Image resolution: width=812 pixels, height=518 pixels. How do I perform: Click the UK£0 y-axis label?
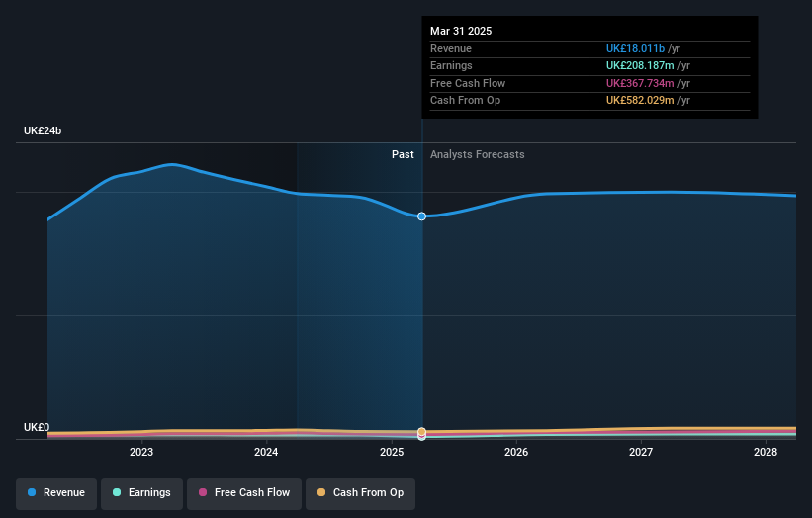pos(37,427)
